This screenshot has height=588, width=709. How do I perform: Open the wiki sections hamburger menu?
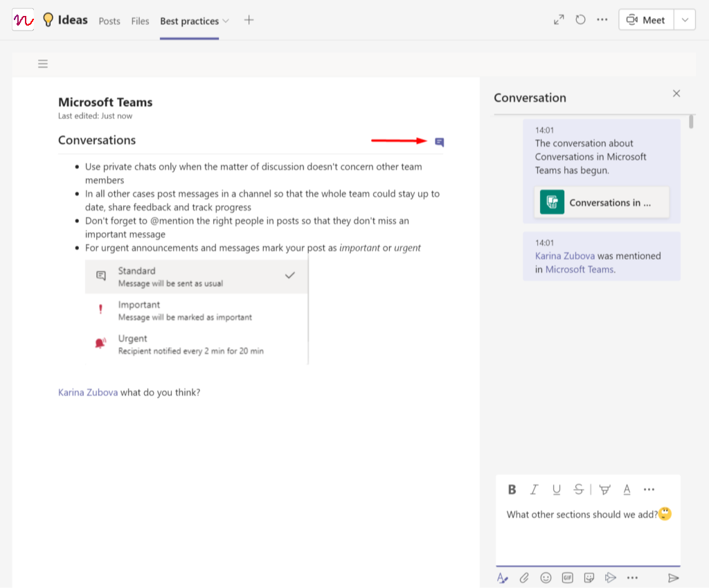tap(43, 64)
